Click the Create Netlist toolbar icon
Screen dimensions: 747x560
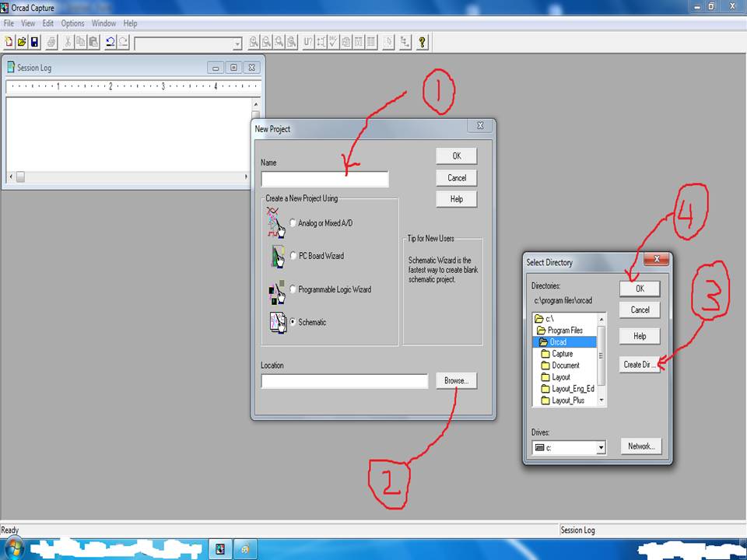[346, 42]
